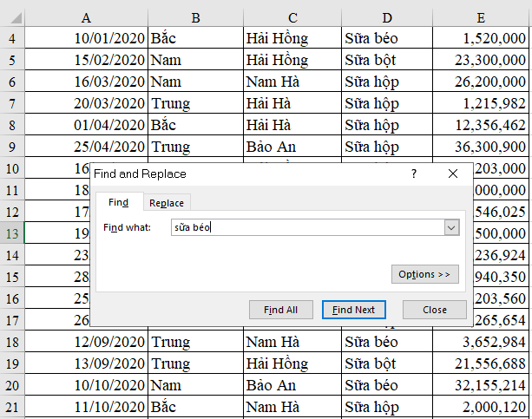Select the Find tab
Image resolution: width=532 pixels, height=419 pixels.
coord(117,203)
